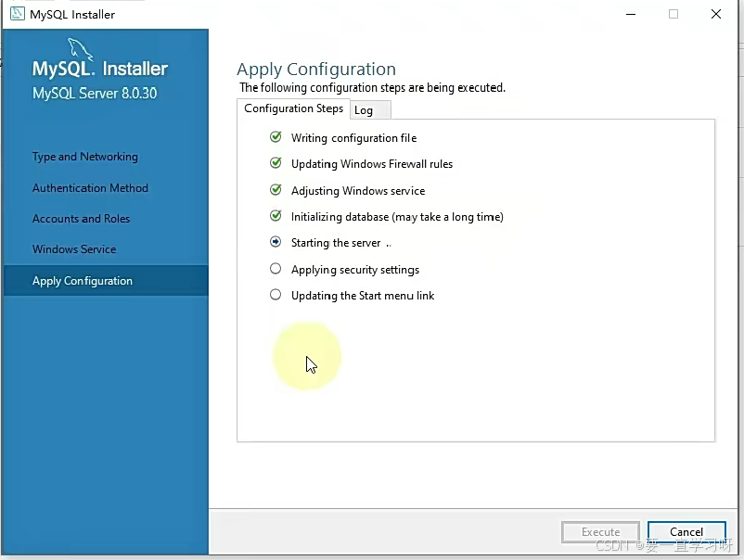This screenshot has width=744, height=560.
Task: Click the empty circle beside Updating the Start menu link
Action: coord(275,295)
